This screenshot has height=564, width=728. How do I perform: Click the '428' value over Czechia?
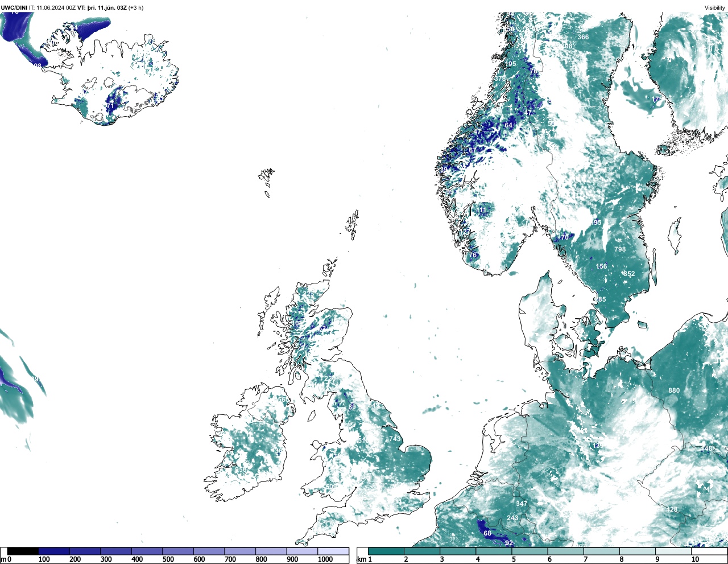point(672,509)
